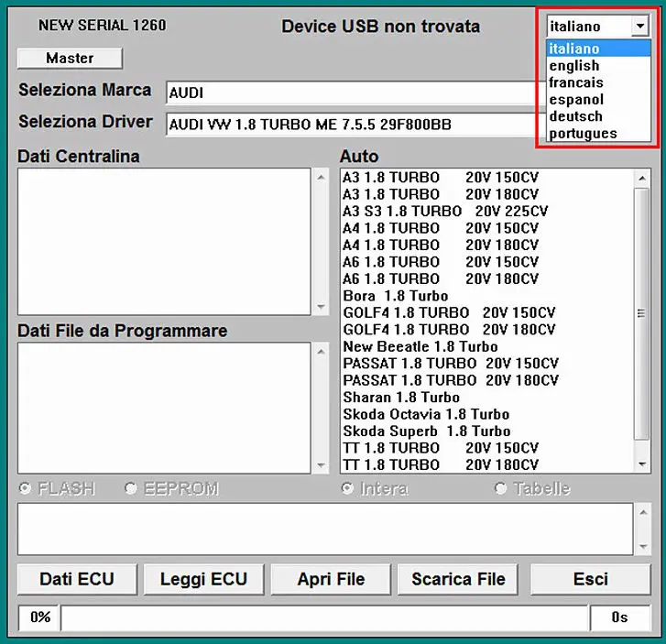666x644 pixels.
Task: Click the Scarica File button
Action: point(458,579)
